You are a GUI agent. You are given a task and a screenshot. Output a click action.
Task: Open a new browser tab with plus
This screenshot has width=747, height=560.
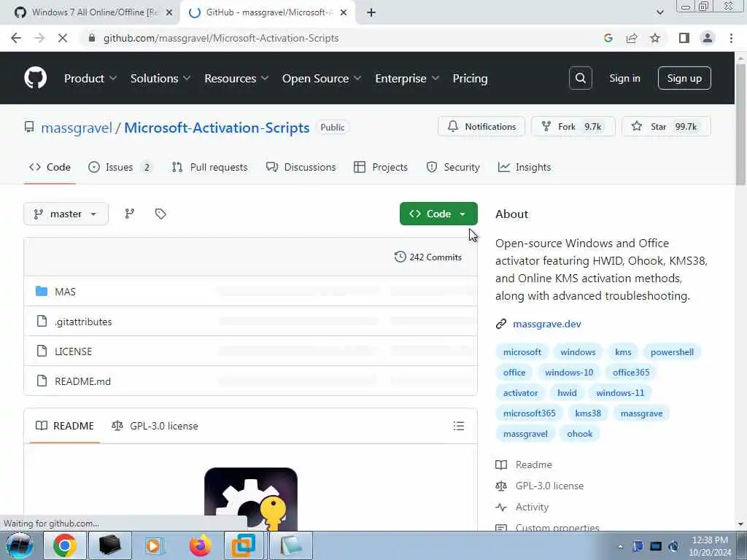click(371, 12)
